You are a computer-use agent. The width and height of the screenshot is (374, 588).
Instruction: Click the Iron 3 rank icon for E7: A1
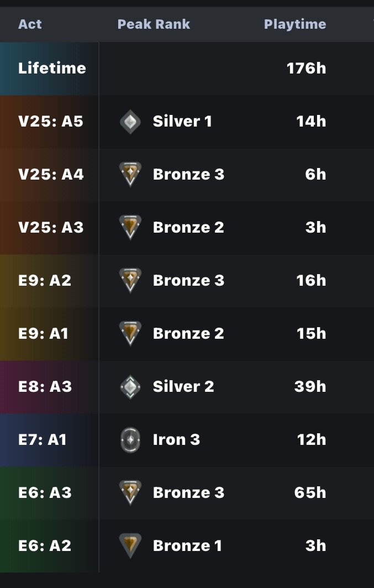[130, 439]
